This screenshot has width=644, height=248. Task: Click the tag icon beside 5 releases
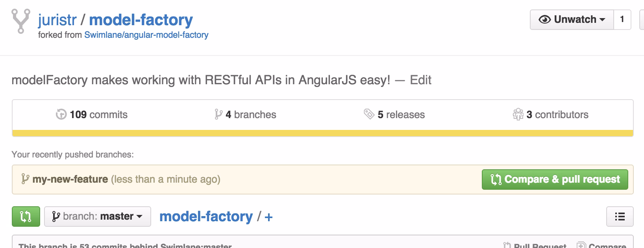click(x=369, y=115)
